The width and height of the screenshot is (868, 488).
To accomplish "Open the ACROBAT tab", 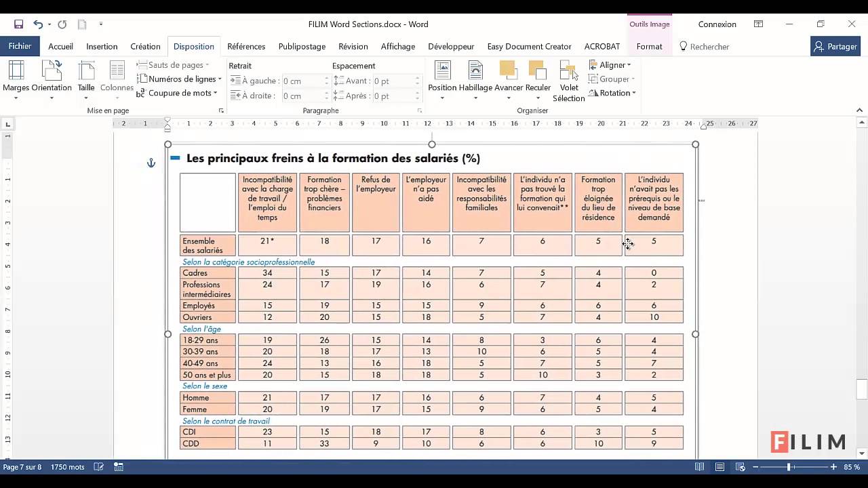I will [602, 46].
